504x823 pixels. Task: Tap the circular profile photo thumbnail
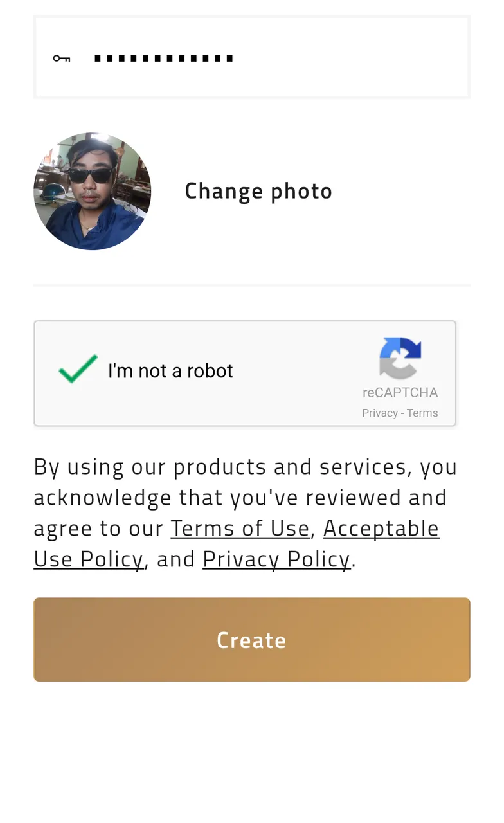click(93, 191)
